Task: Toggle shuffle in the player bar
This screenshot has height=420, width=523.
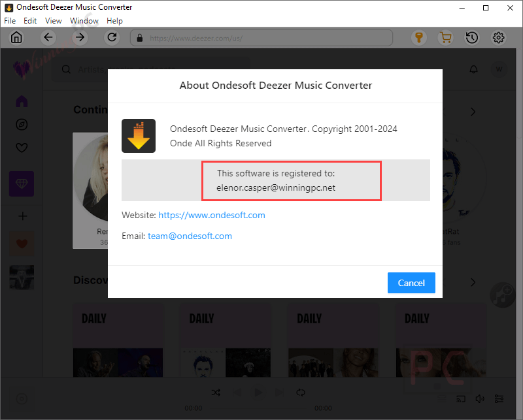Action: tap(216, 393)
